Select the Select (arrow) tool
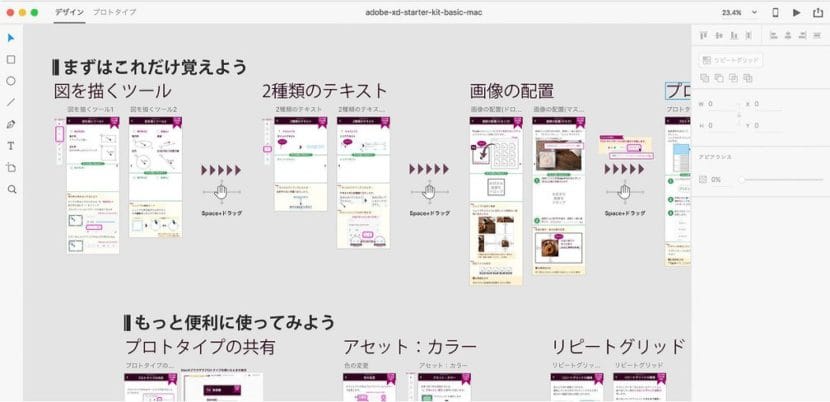 click(x=11, y=38)
